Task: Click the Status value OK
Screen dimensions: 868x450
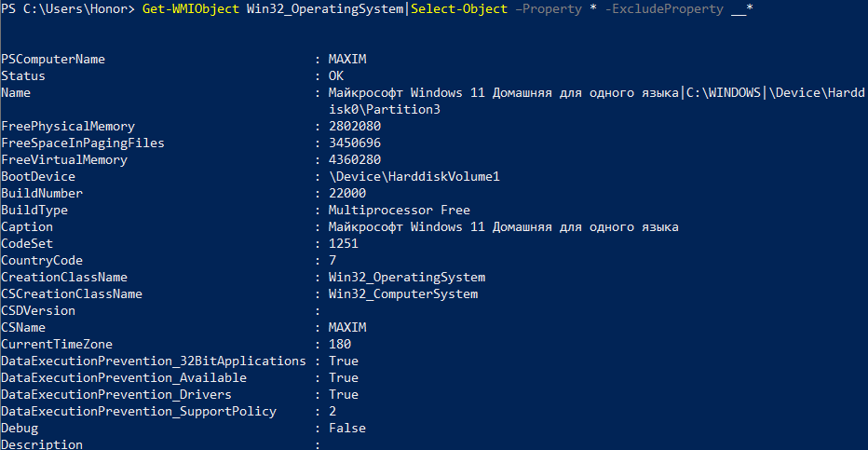Action: (336, 75)
